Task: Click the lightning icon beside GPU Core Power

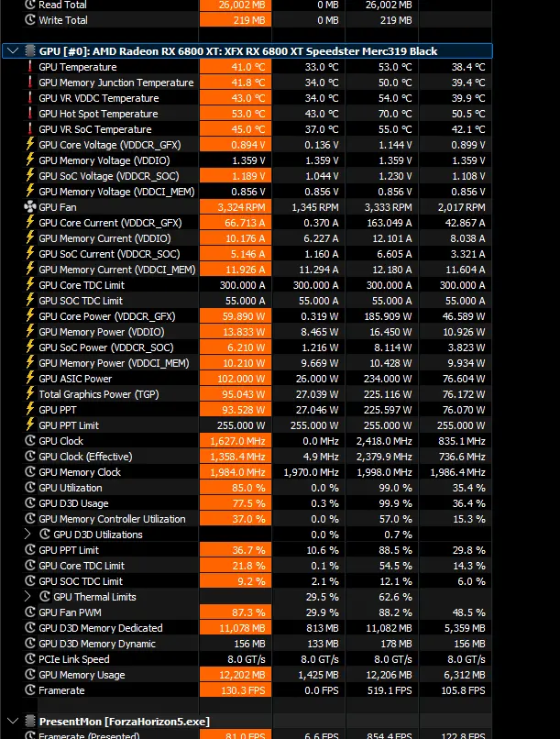Action: point(30,315)
